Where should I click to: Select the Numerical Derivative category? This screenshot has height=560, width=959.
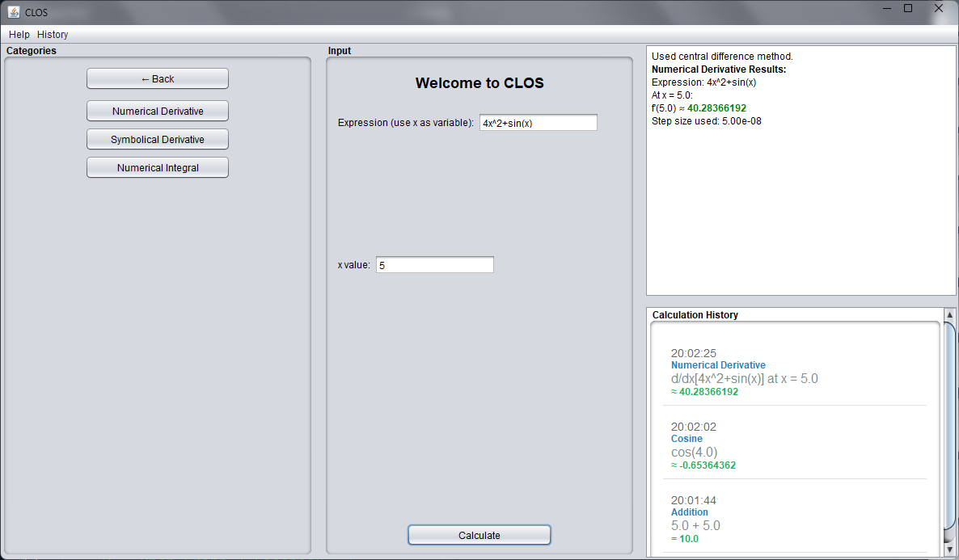(x=158, y=111)
